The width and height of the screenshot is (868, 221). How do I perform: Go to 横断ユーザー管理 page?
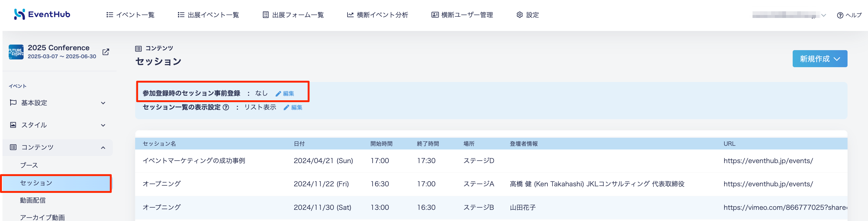(462, 15)
